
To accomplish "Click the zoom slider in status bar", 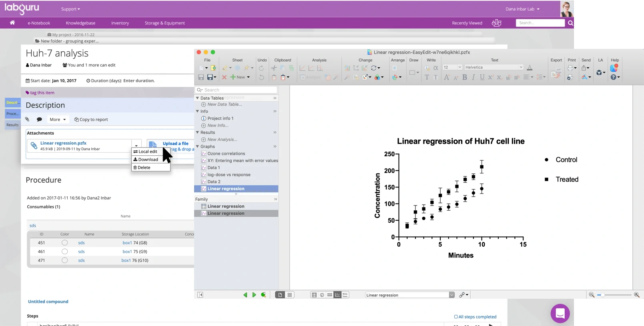I will pyautogui.click(x=614, y=295).
